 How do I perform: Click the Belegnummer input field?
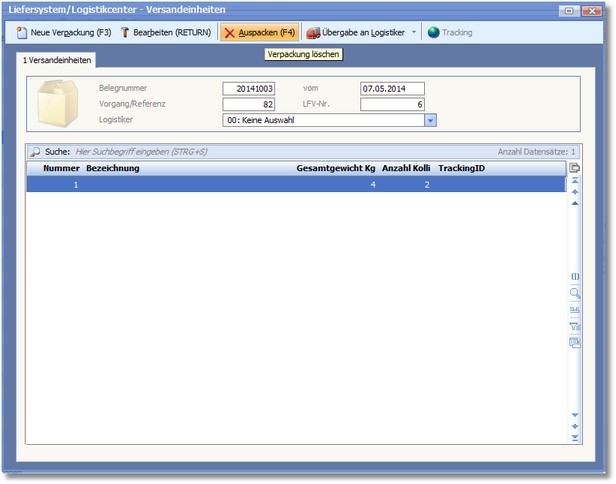248,89
